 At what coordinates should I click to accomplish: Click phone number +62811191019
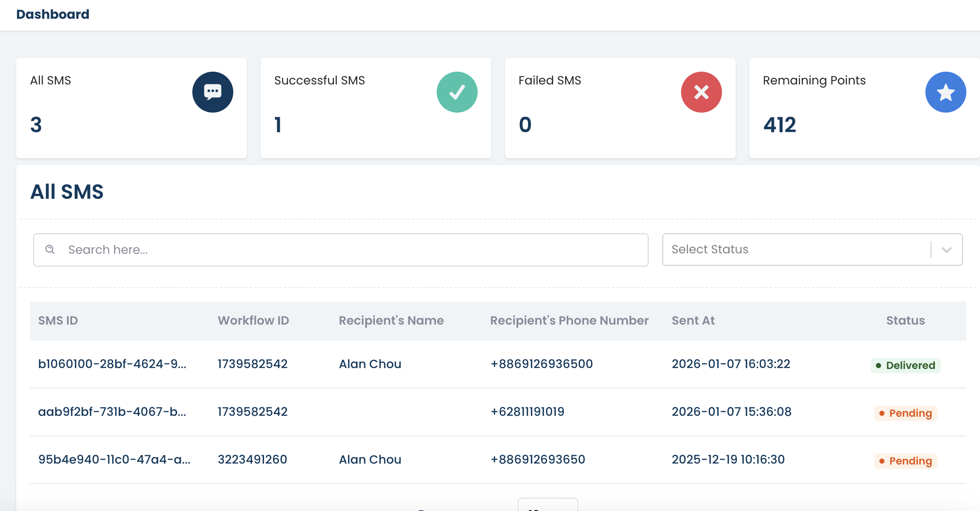point(528,412)
